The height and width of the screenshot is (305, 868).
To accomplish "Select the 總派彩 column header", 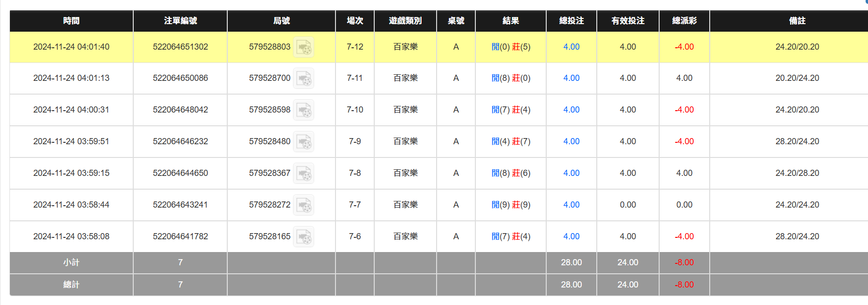I will point(684,21).
